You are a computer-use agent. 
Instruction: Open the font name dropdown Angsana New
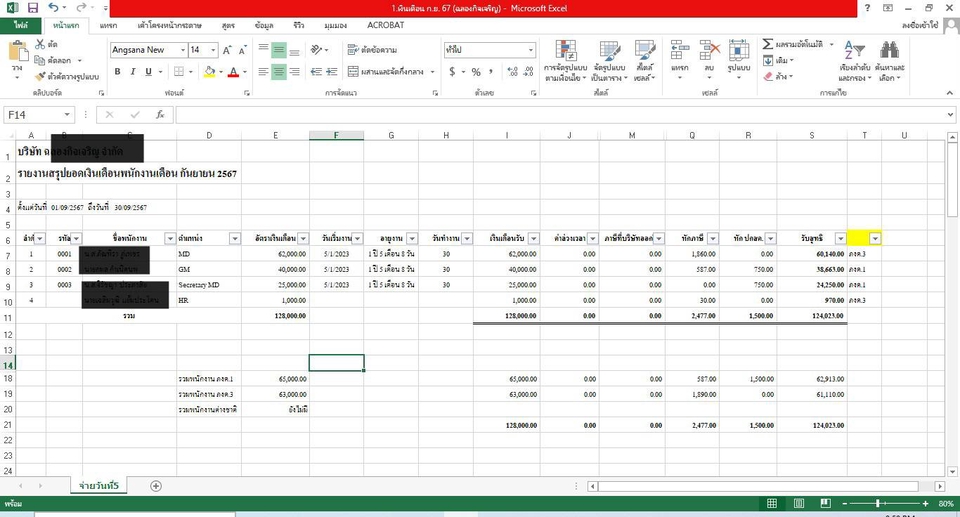[x=182, y=50]
